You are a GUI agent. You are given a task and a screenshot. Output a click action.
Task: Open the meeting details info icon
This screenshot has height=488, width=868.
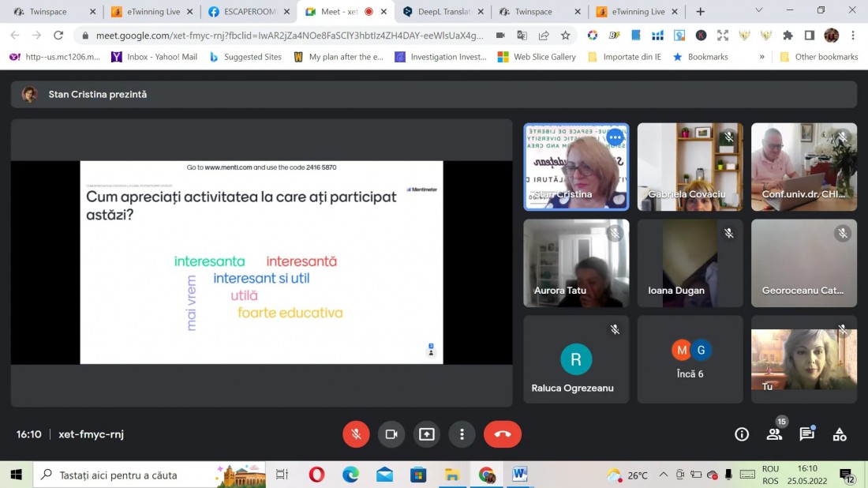pyautogui.click(x=741, y=434)
